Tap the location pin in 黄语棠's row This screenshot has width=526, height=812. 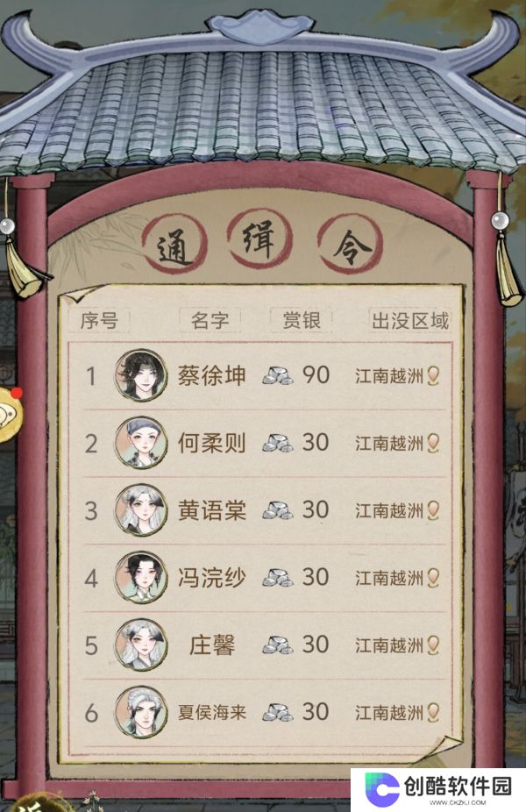(x=433, y=510)
